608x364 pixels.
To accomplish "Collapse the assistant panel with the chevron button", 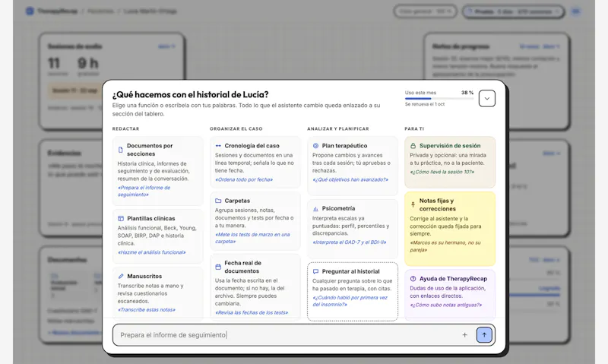I will point(487,99).
